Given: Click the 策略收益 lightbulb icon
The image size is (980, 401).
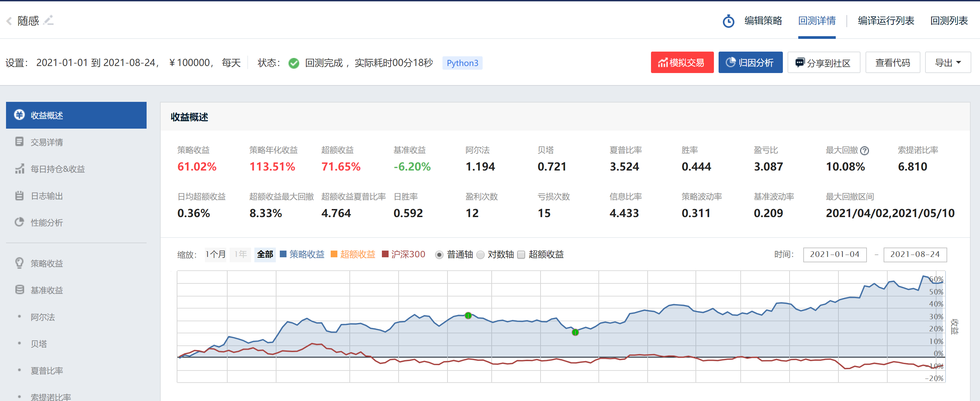Looking at the screenshot, I should pos(19,263).
